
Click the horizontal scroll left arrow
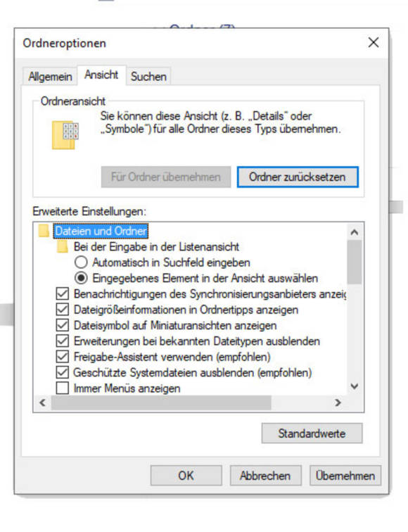point(42,403)
